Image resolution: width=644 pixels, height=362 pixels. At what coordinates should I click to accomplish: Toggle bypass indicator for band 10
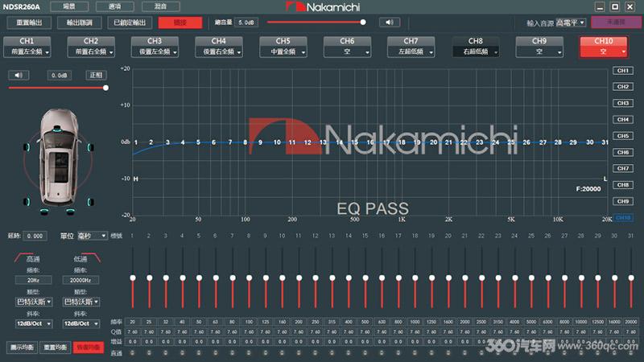click(x=282, y=352)
